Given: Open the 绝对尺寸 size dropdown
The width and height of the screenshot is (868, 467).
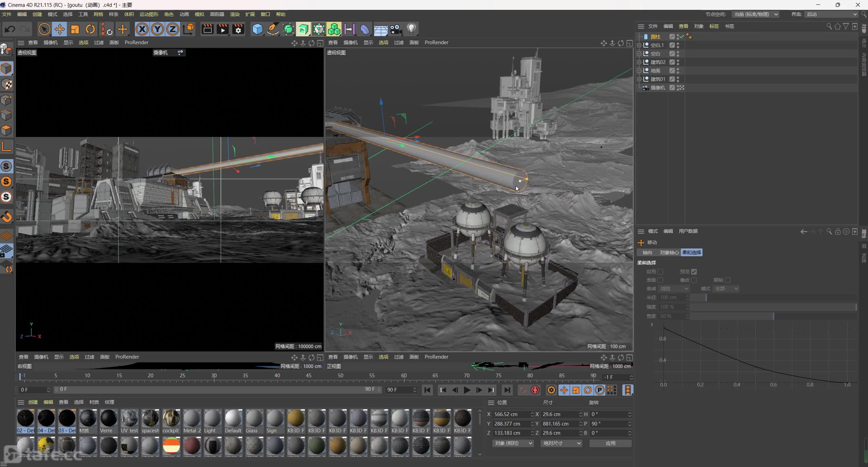Looking at the screenshot, I should pyautogui.click(x=561, y=443).
